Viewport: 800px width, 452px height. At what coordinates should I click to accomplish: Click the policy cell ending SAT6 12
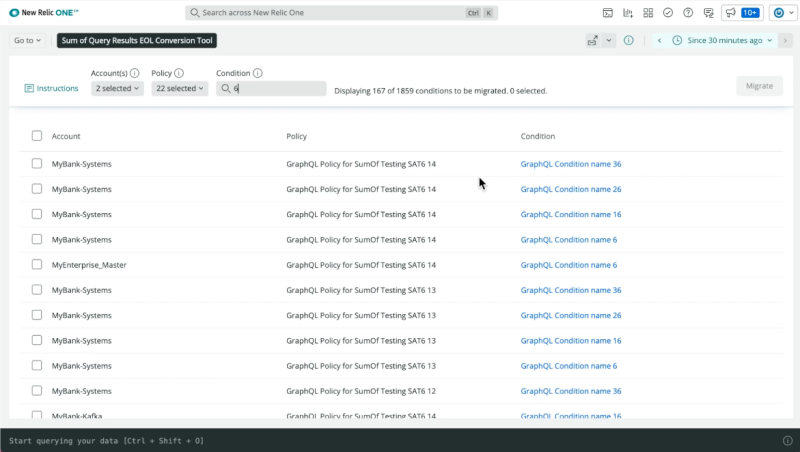[x=361, y=391]
